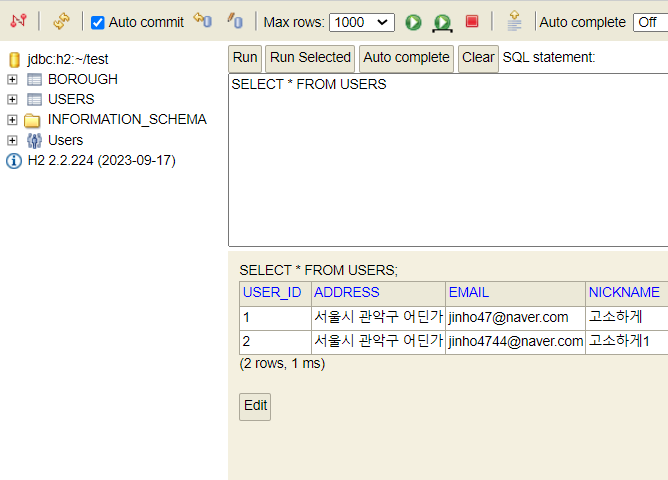The image size is (668, 480).
Task: Toggle the Auto commit checkbox
Action: tap(98, 23)
